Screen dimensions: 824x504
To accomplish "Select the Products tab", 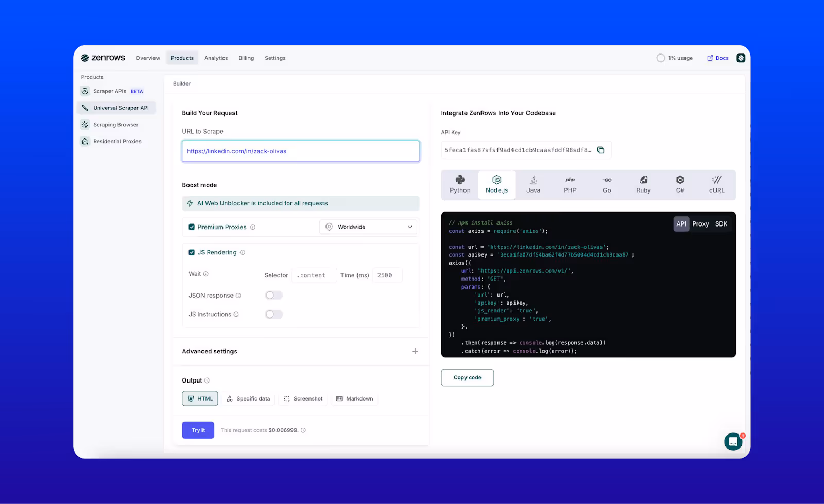I will click(182, 58).
